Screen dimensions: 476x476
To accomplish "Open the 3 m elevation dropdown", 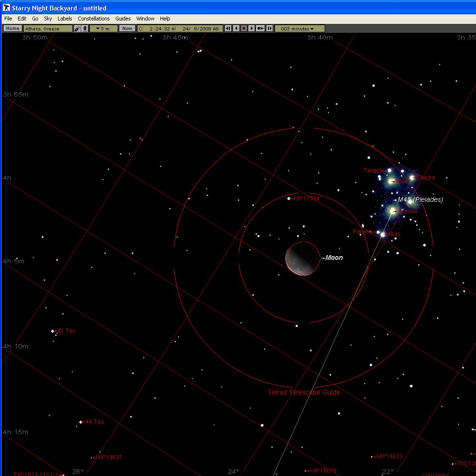I will [x=103, y=29].
